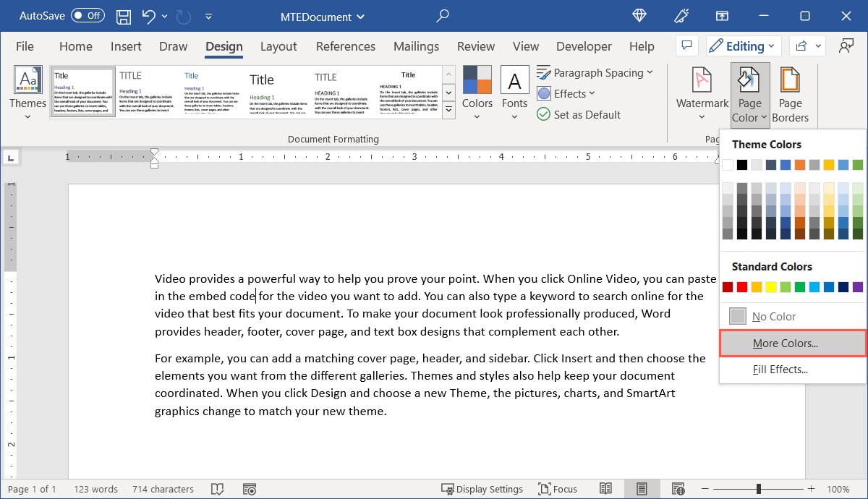The image size is (868, 499).
Task: Click Set as Default checkmark button
Action: (579, 114)
